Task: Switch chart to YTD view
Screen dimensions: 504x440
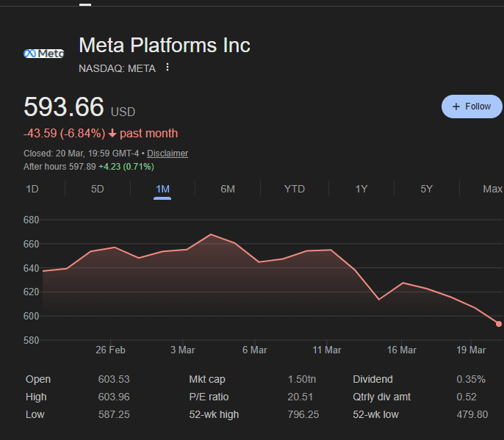Action: (x=295, y=189)
